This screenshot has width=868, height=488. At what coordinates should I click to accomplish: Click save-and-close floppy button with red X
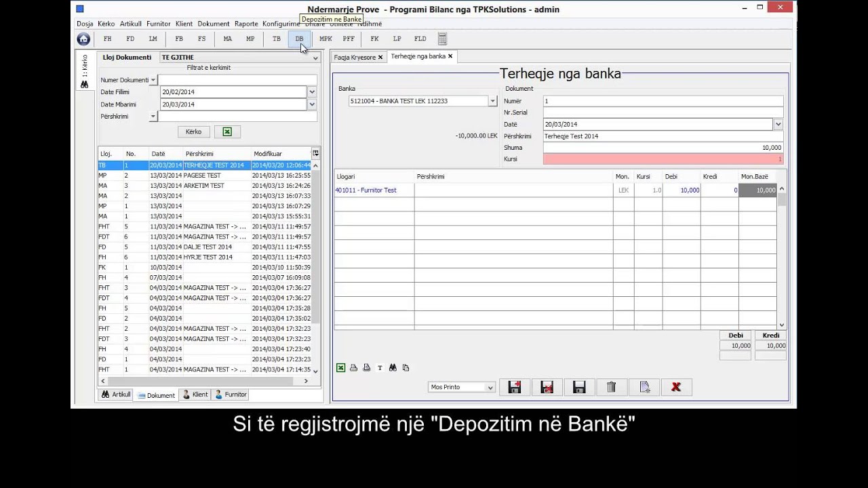click(547, 387)
